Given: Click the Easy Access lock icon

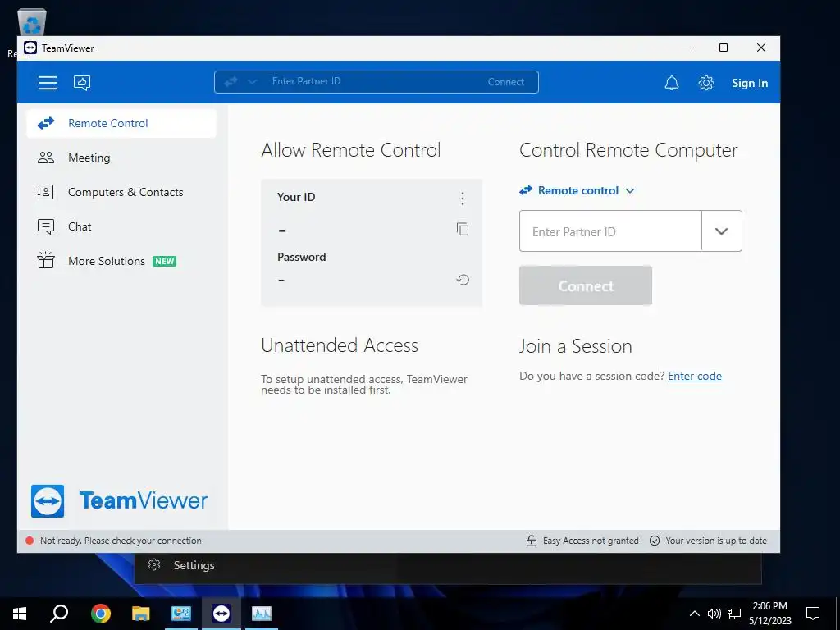Looking at the screenshot, I should (x=532, y=541).
